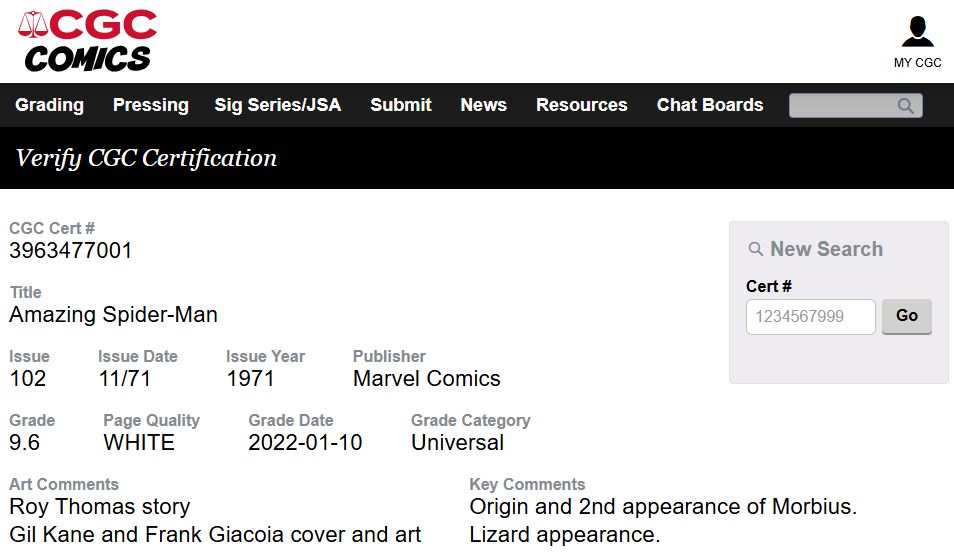Click the Go button to search for a cert

907,316
